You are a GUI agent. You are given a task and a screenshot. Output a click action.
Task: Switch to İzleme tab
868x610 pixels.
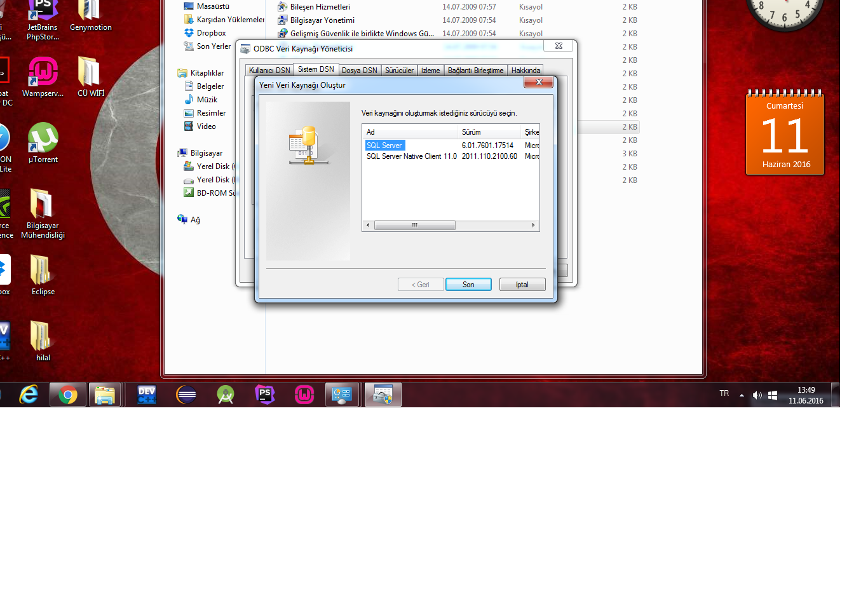coord(430,71)
